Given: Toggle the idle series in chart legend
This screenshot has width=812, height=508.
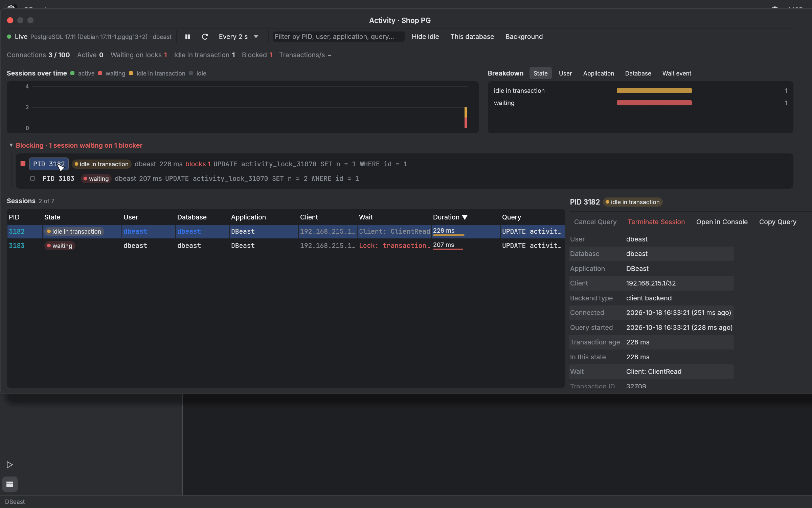Looking at the screenshot, I should click(198, 73).
